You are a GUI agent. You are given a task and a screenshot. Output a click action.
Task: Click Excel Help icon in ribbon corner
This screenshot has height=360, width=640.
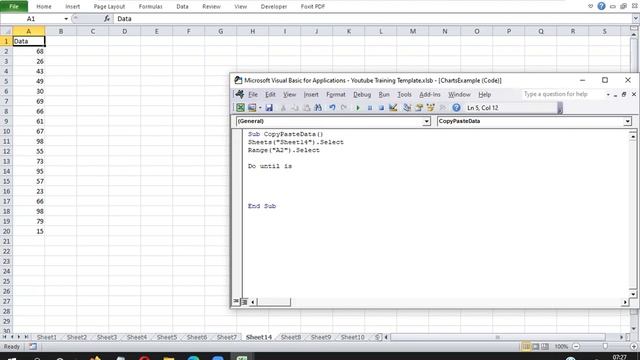tap(601, 6)
